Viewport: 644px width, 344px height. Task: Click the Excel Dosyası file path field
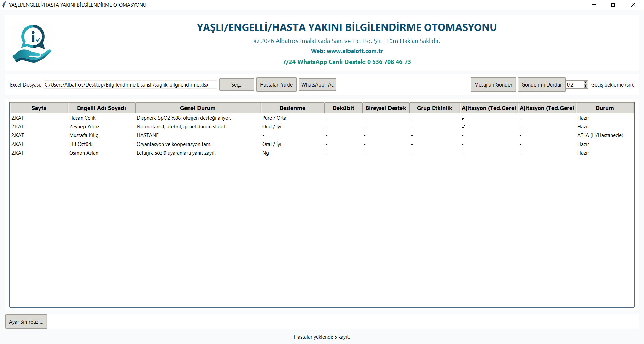coord(130,84)
